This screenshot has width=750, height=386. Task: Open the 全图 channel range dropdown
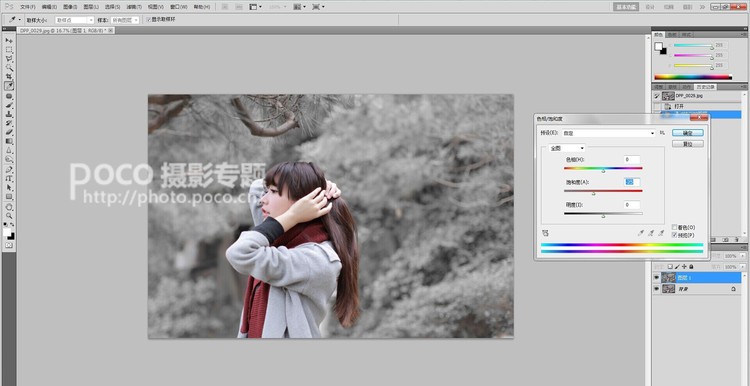567,148
